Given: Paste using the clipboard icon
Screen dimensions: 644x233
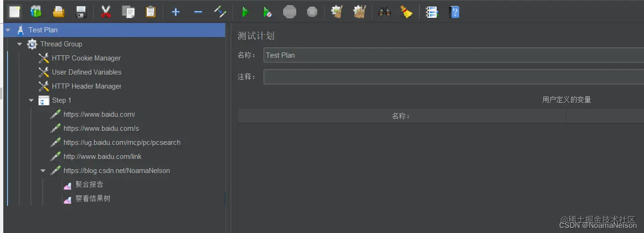Looking at the screenshot, I should pyautogui.click(x=151, y=12).
